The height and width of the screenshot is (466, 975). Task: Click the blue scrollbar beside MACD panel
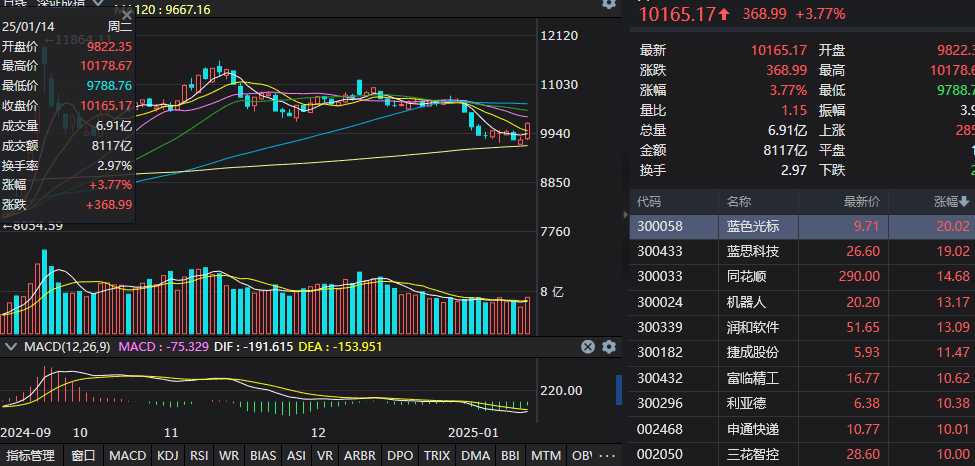click(619, 390)
